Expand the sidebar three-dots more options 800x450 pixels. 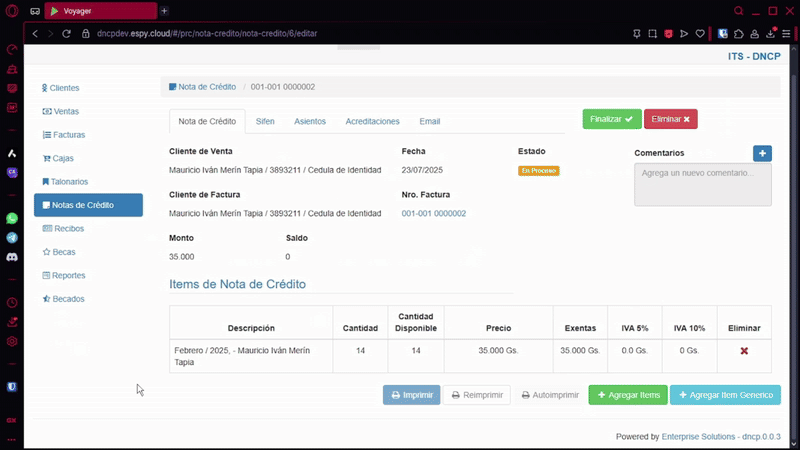(x=12, y=438)
